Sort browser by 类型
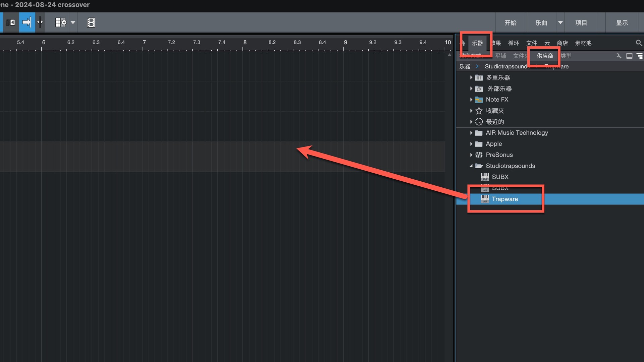This screenshot has width=644, height=362. 566,56
